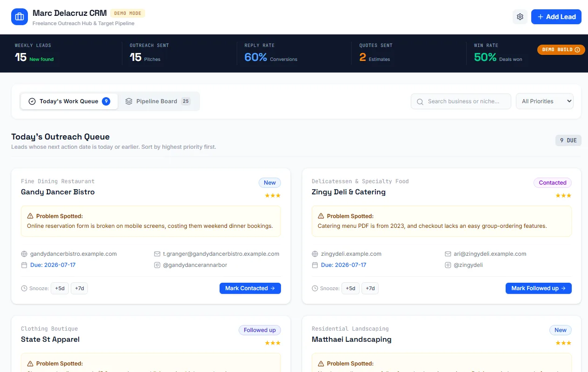
Task: Click Due: 2026-07-17 on Zingy Deli
Action: click(x=344, y=265)
